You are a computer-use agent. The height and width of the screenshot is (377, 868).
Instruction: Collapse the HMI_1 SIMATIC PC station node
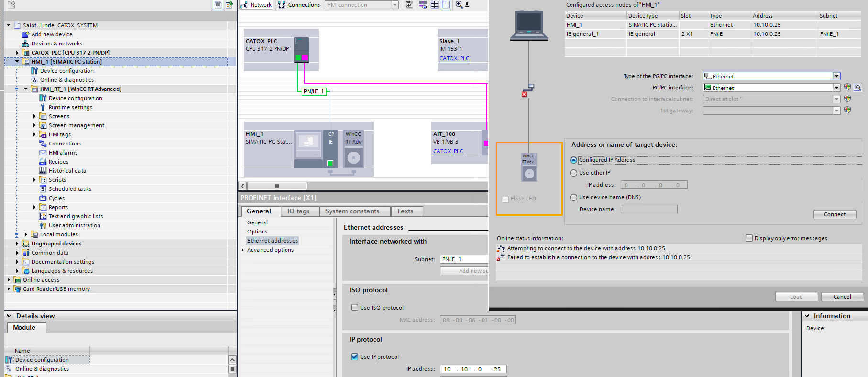tap(17, 62)
